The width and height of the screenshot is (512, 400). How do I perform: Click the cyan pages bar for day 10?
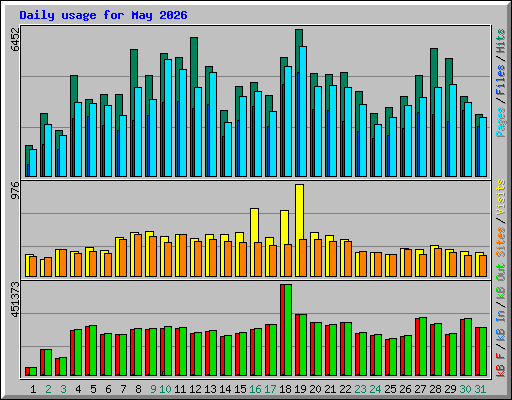tap(168, 118)
